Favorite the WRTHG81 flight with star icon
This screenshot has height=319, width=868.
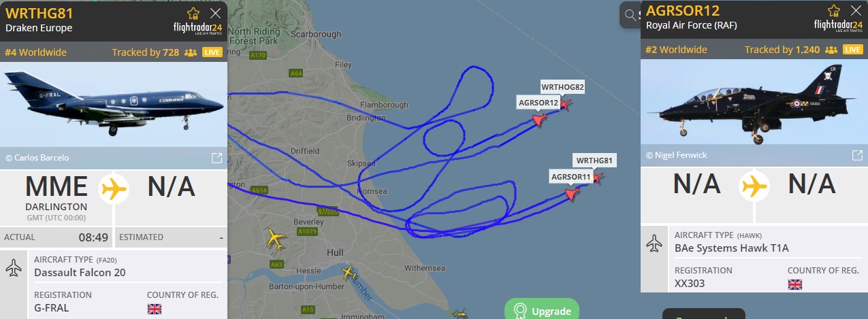(193, 14)
